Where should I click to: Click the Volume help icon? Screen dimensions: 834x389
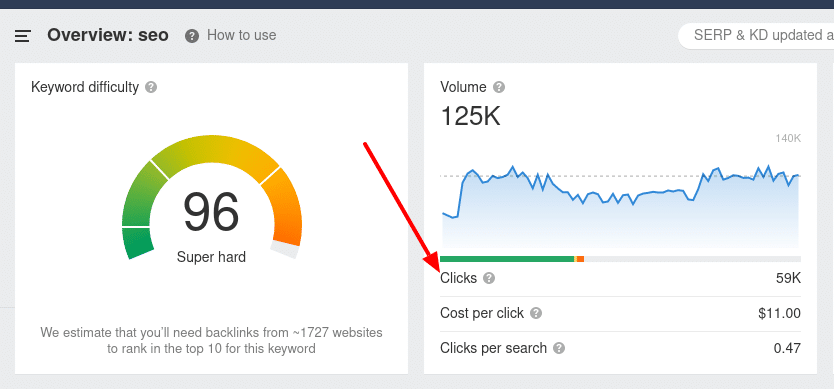[499, 87]
